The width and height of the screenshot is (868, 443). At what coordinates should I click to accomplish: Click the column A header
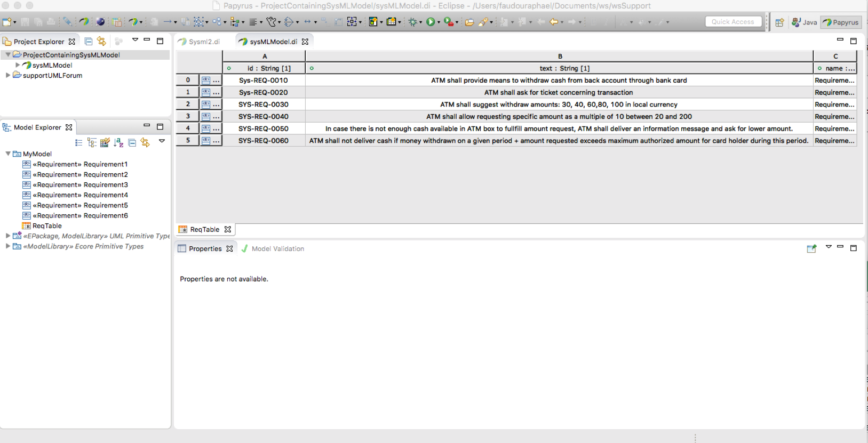pyautogui.click(x=264, y=56)
